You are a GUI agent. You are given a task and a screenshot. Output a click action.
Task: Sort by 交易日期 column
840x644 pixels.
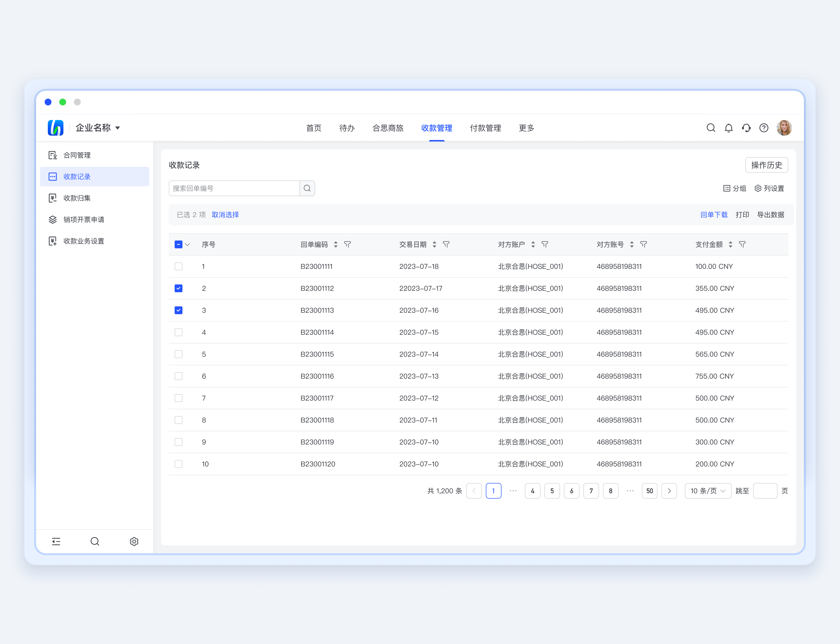pyautogui.click(x=434, y=245)
